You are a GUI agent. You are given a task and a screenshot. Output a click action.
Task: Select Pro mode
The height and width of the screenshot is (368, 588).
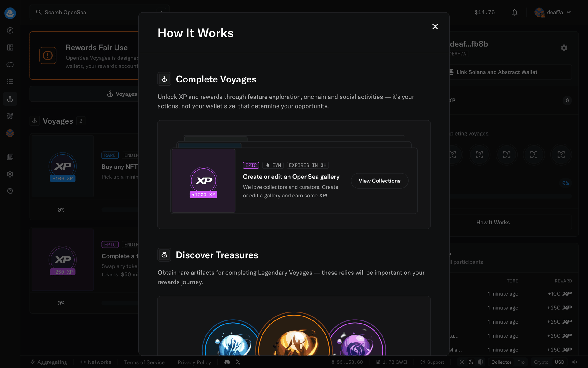click(x=521, y=362)
